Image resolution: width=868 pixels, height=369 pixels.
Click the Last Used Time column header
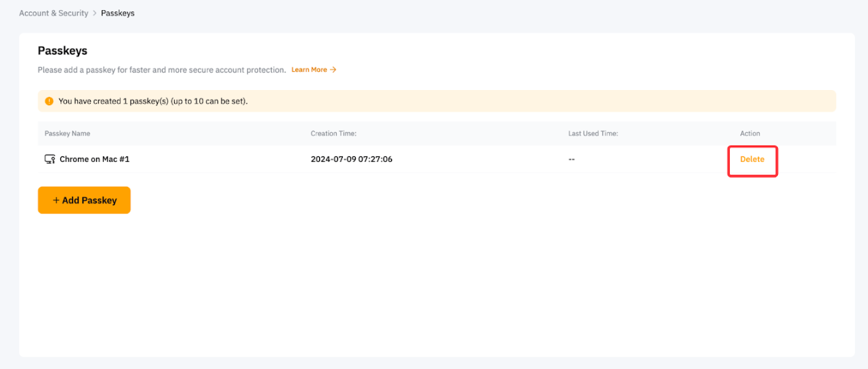pos(593,133)
